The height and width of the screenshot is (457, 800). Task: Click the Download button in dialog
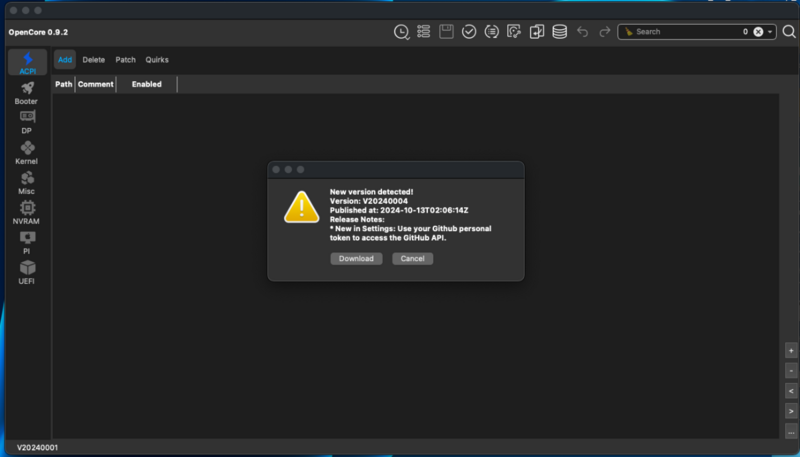pos(356,259)
